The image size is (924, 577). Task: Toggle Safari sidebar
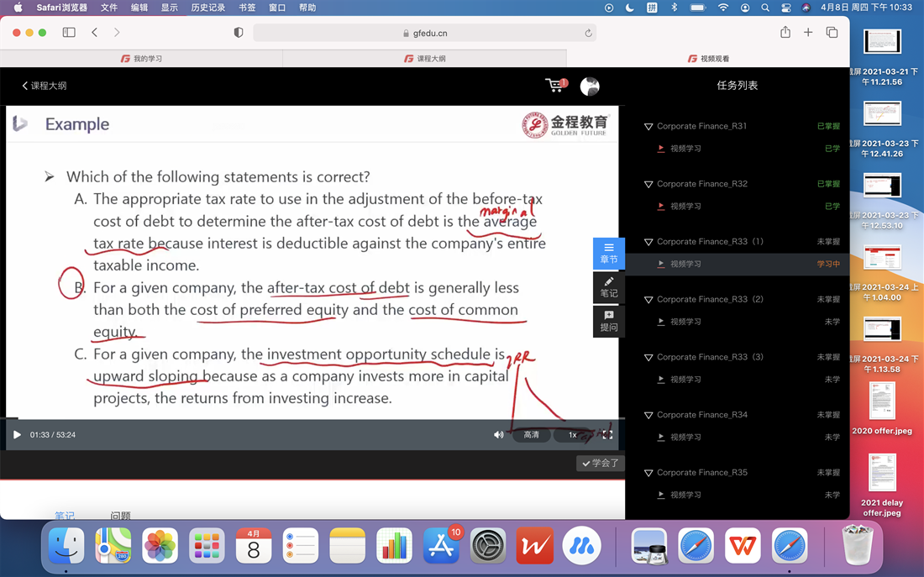pyautogui.click(x=69, y=33)
